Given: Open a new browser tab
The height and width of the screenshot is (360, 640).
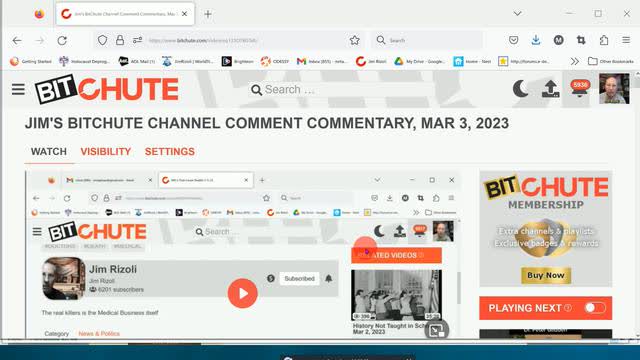Looking at the screenshot, I should (x=208, y=14).
